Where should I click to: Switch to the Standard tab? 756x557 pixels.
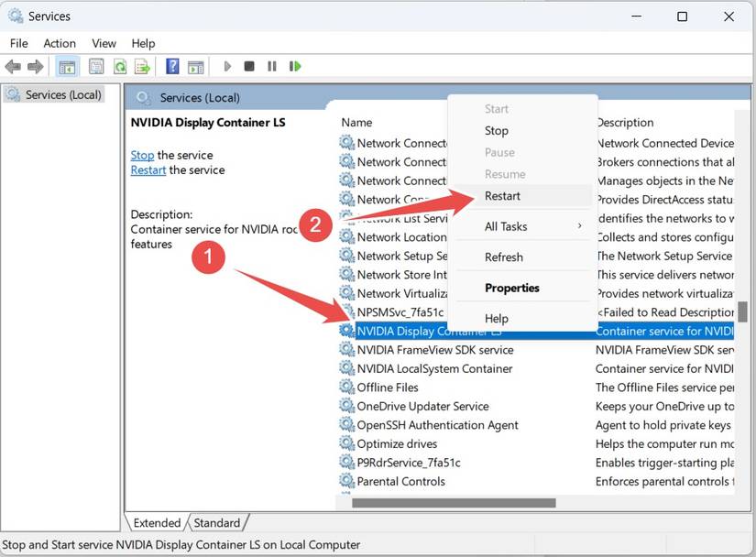pos(216,522)
